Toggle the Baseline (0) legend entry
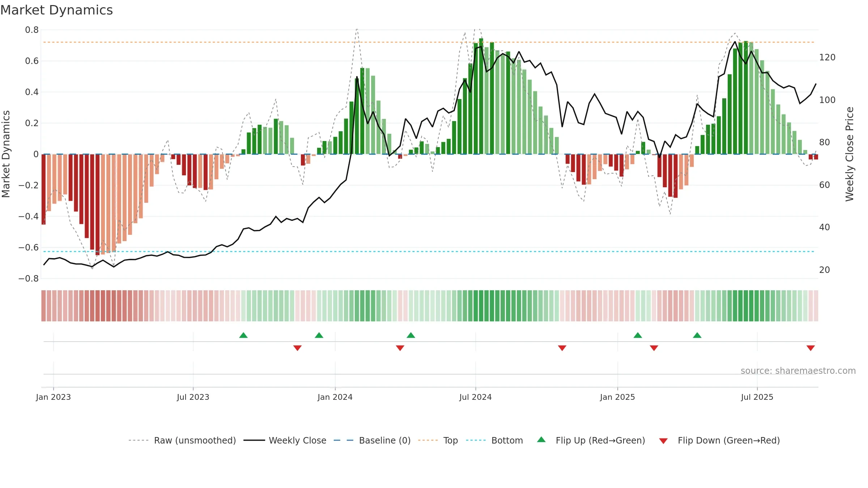 coord(372,440)
